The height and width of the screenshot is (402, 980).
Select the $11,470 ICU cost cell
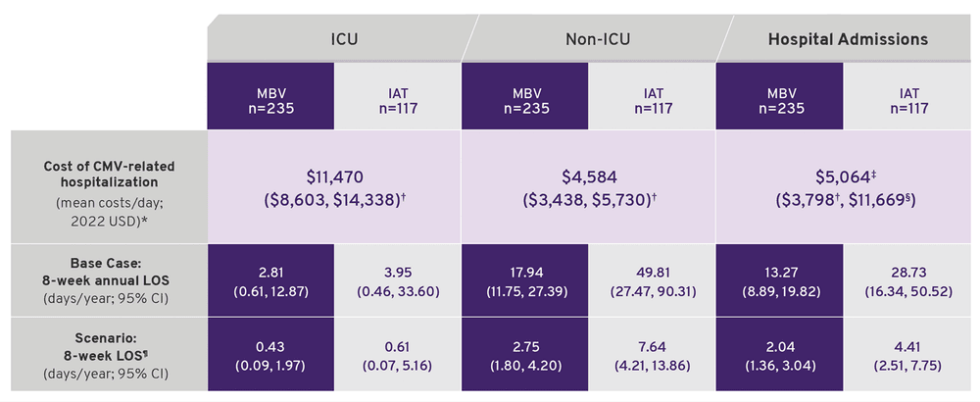(333, 188)
